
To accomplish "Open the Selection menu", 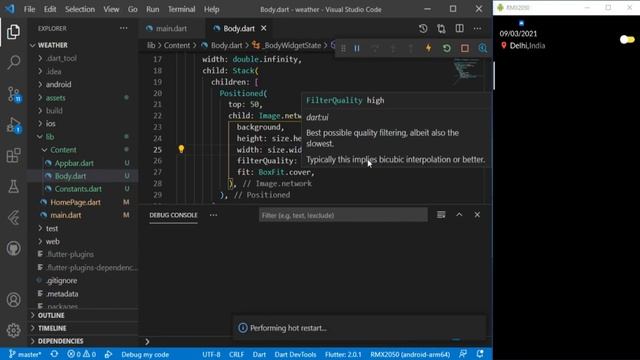I will 80,9.
